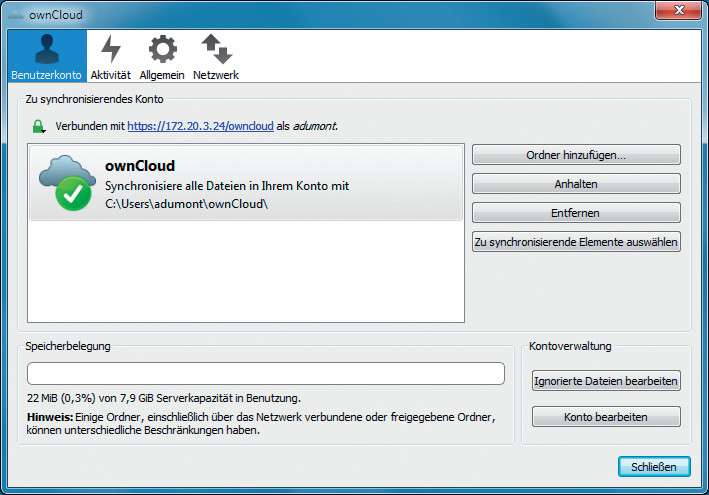The width and height of the screenshot is (709, 495).
Task: Click the Konto bearbeiten button
Action: tap(606, 416)
